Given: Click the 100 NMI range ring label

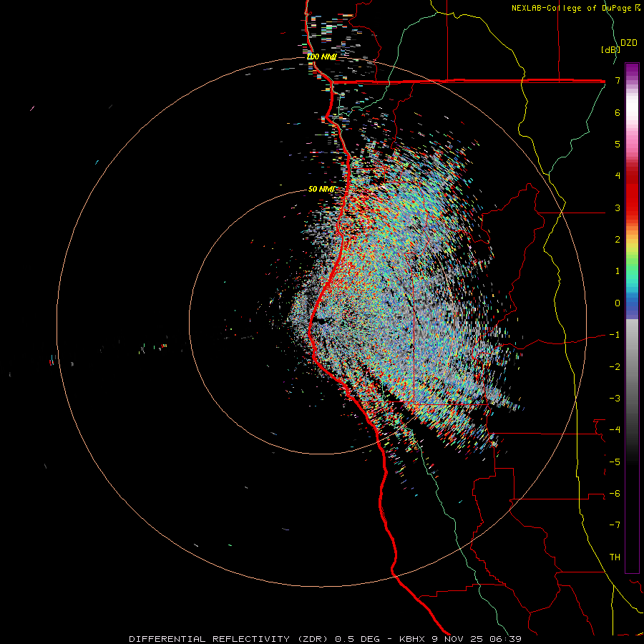Looking at the screenshot, I should [x=321, y=57].
